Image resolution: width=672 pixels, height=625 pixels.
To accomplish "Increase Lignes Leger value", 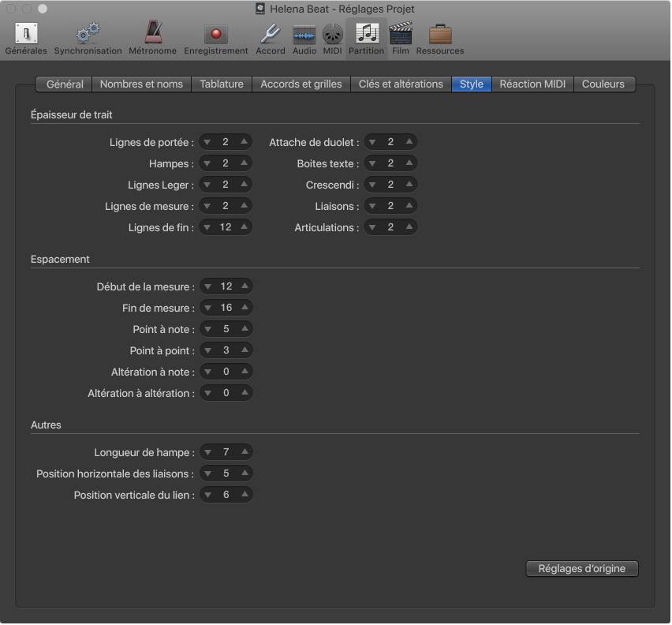I will click(244, 185).
